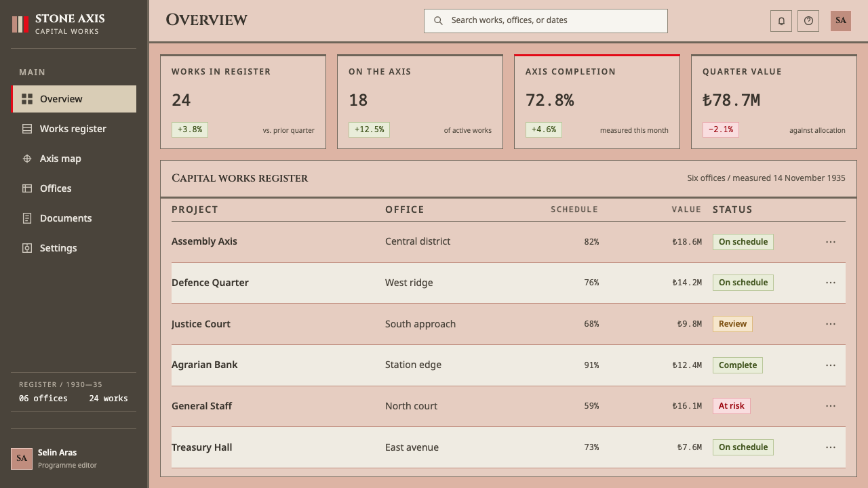Click the At risk status of General Staff
868x488 pixels.
pos(731,406)
